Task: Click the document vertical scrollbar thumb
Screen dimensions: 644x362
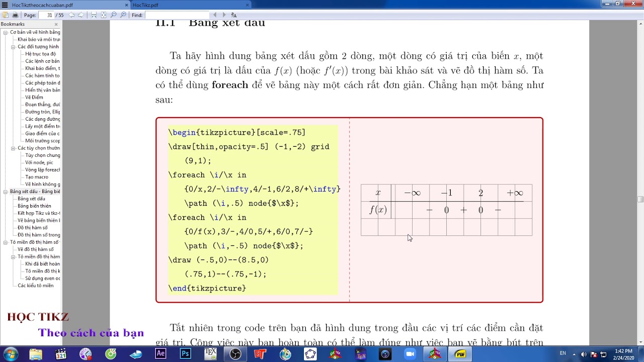Action: (640, 200)
